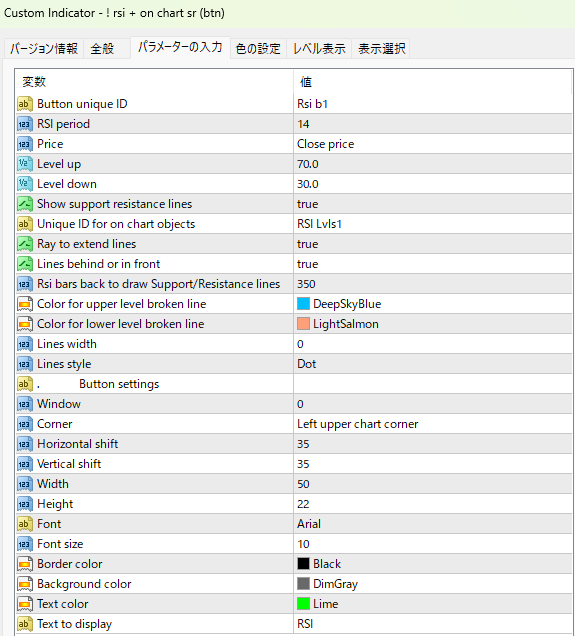575x636 pixels.
Task: Click the integer icon beside Horizontal shift
Action: (24, 444)
